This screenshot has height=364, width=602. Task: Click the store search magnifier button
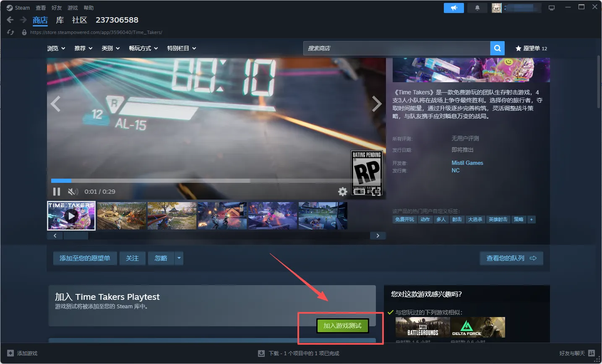click(497, 48)
